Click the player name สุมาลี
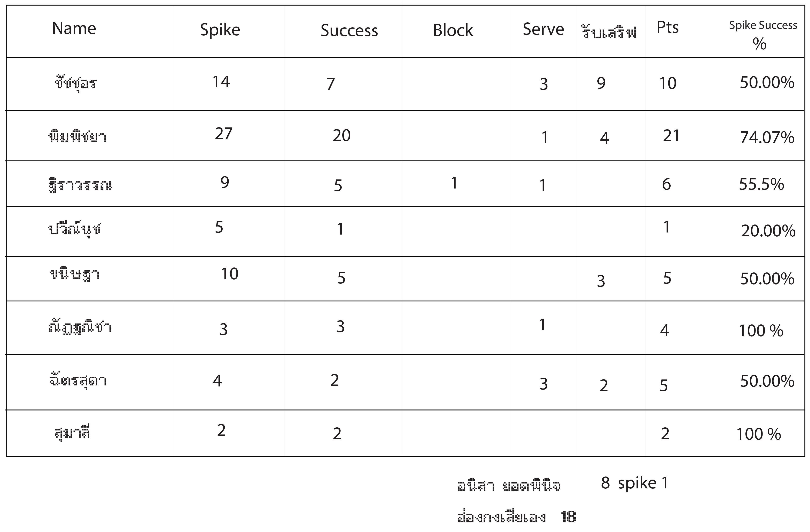The height and width of the screenshot is (532, 810). pyautogui.click(x=72, y=433)
